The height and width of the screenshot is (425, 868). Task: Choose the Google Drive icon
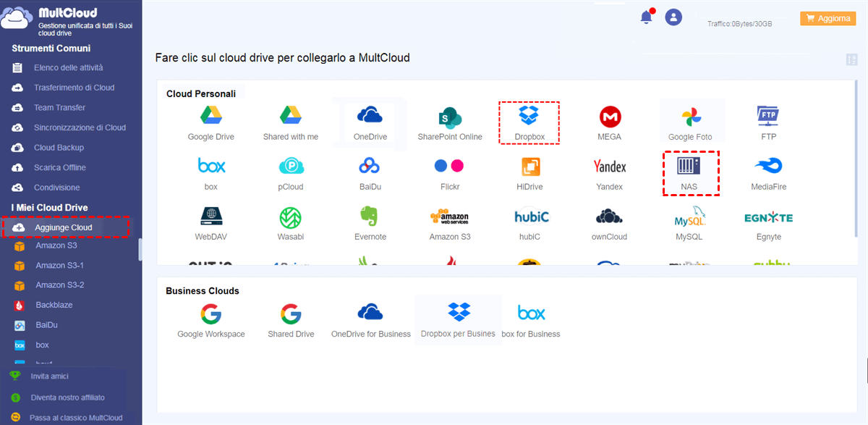[x=210, y=117]
